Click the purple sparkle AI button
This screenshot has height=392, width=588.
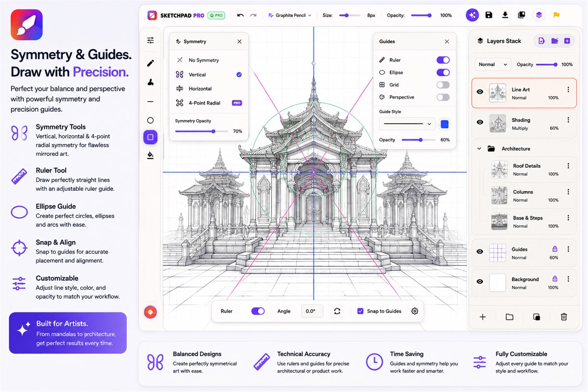pyautogui.click(x=472, y=15)
